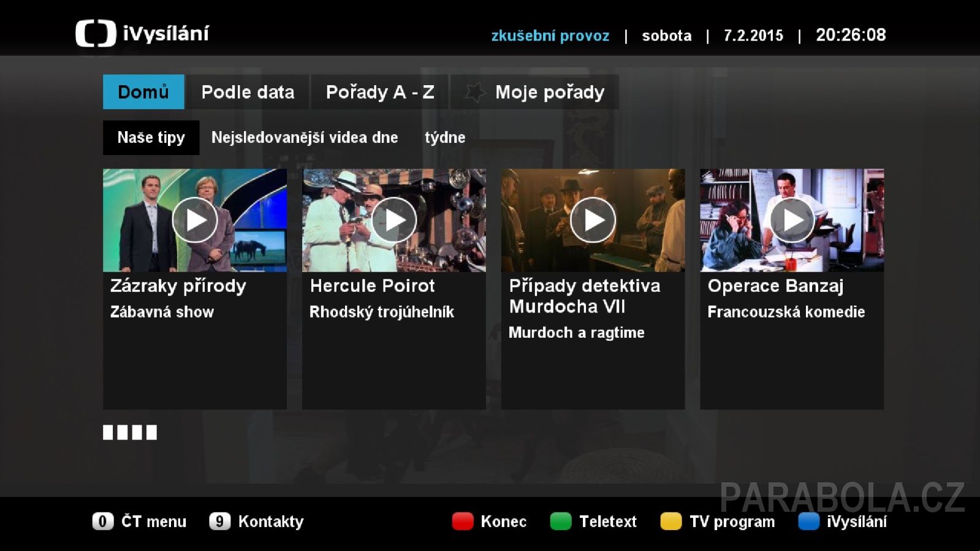Click the date 7.2.2015
The width and height of the screenshot is (980, 551).
pos(753,36)
